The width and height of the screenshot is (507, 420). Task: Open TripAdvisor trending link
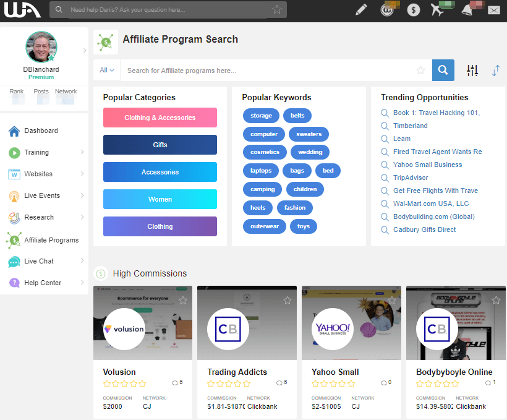tap(411, 178)
